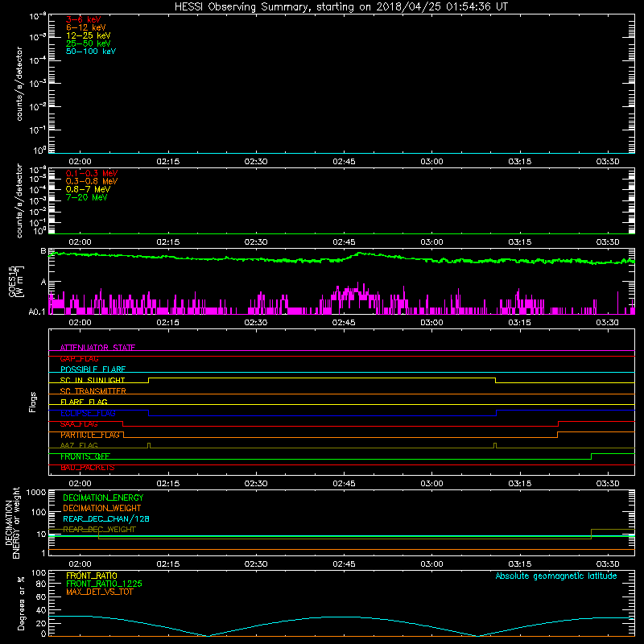The height and width of the screenshot is (644, 644).
Task: Select the red 3-6 keV legend label
Action: tap(84, 19)
